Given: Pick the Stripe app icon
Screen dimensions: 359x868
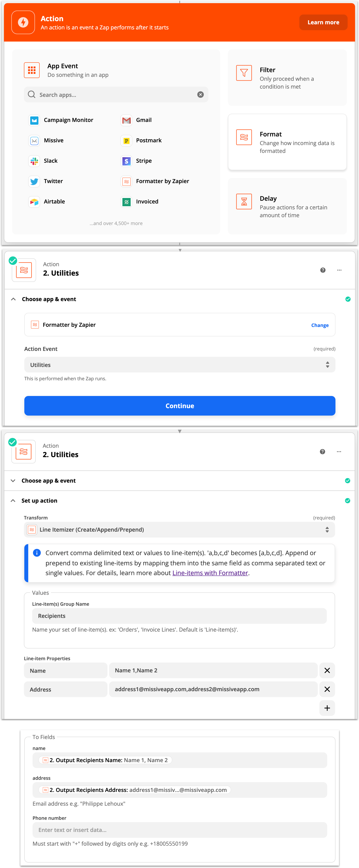Looking at the screenshot, I should [x=126, y=161].
